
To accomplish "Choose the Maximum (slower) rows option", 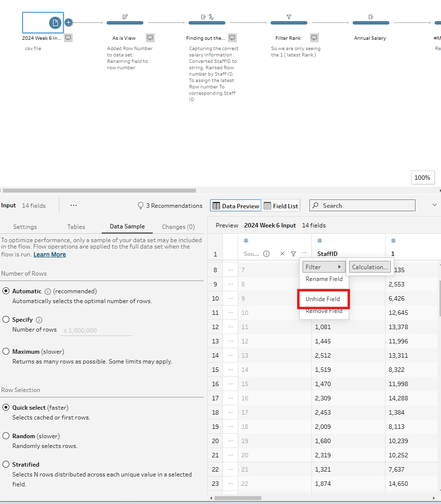I will click(6, 352).
